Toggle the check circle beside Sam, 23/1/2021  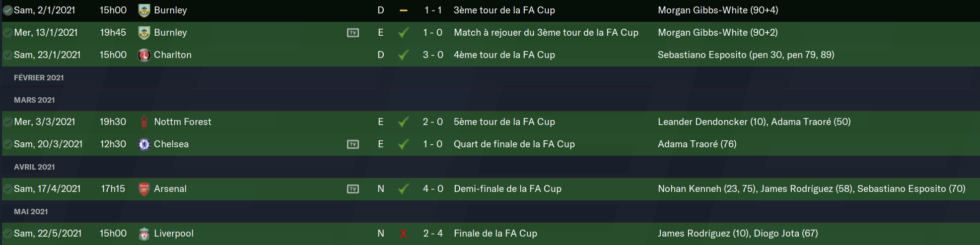tap(8, 55)
